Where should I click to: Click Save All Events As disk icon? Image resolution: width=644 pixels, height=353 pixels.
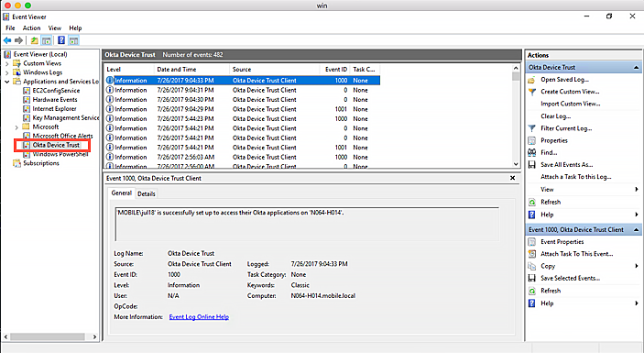coord(532,164)
